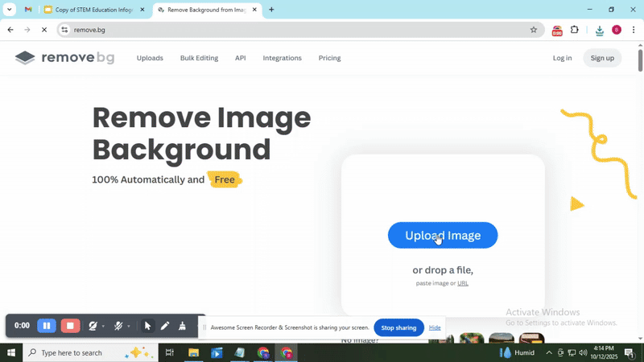The image size is (644, 362).
Task: Expand the microphone options dropdown arrow
Action: coord(129,327)
